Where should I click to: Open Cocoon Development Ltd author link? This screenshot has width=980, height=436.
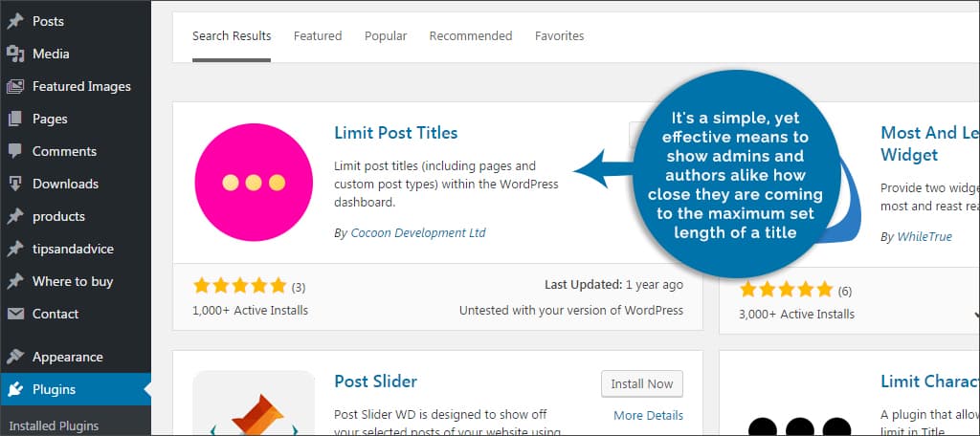pyautogui.click(x=417, y=232)
